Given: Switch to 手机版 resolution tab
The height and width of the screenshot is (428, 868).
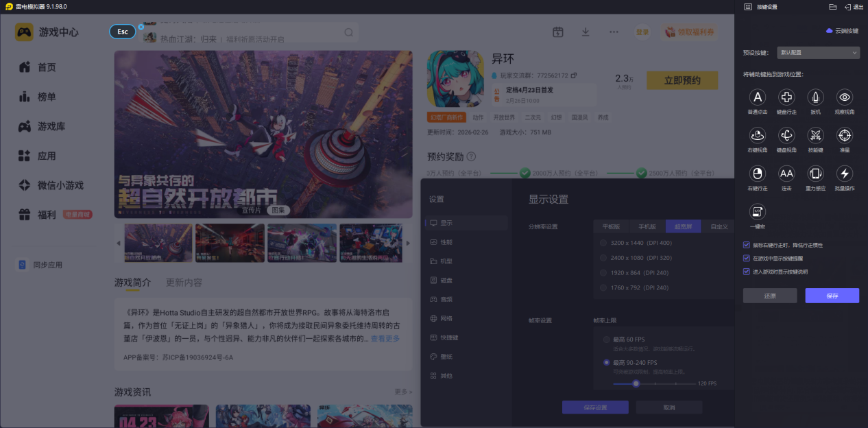Looking at the screenshot, I should pos(647,226).
